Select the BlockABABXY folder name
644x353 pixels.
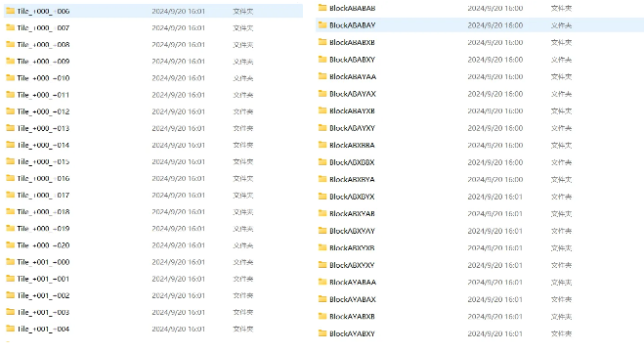(353, 60)
